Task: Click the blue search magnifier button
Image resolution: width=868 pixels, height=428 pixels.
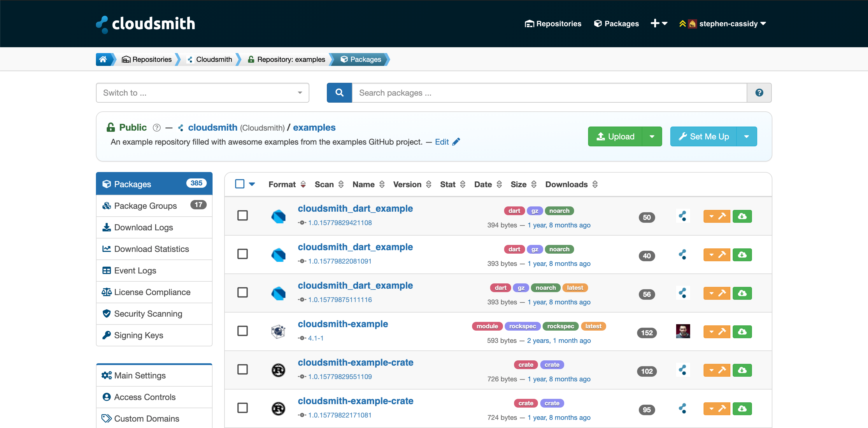Action: pos(339,93)
